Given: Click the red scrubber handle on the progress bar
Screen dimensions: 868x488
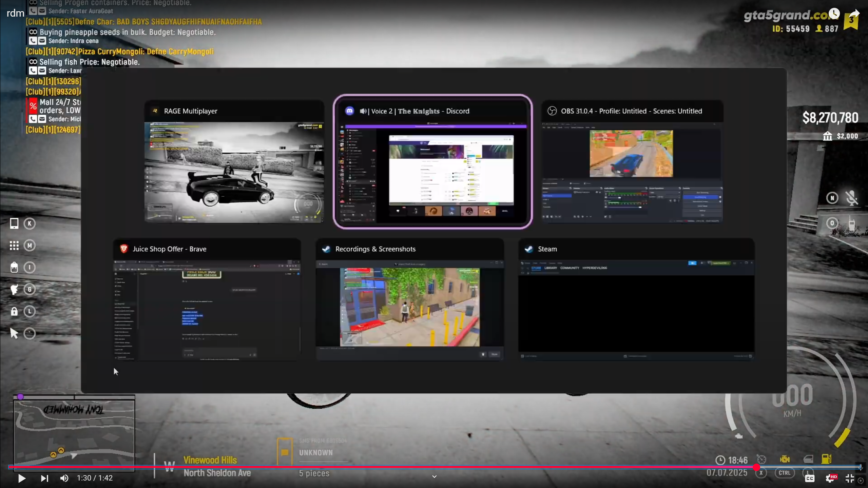Looking at the screenshot, I should 756,467.
